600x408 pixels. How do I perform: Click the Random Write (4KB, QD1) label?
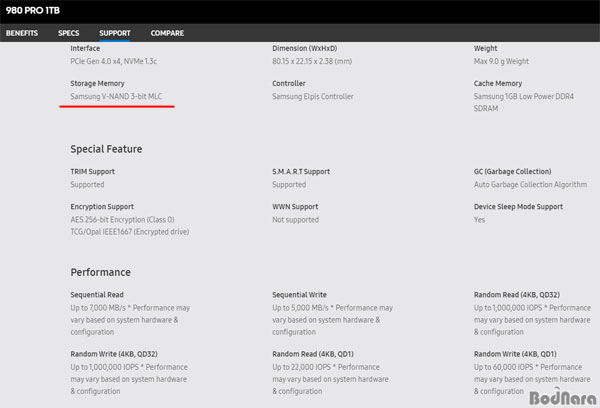click(x=515, y=354)
